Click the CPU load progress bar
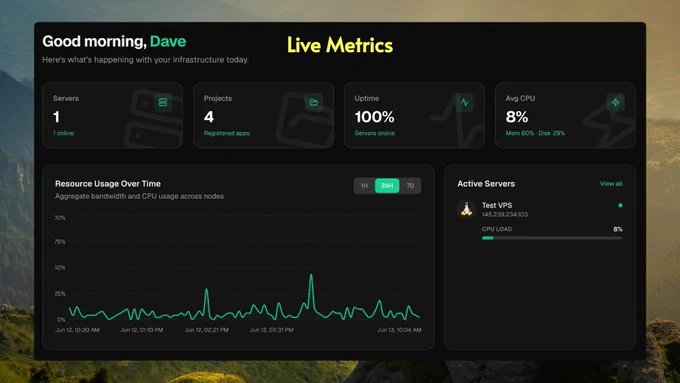 tap(552, 238)
